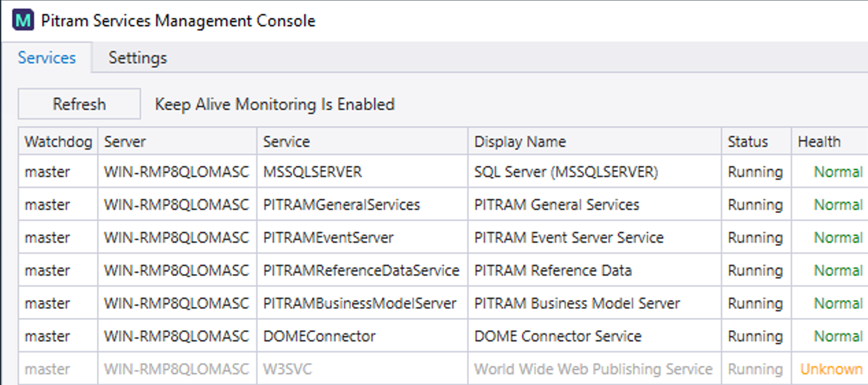Switch to the Settings tab
The image size is (868, 385).
tap(137, 58)
